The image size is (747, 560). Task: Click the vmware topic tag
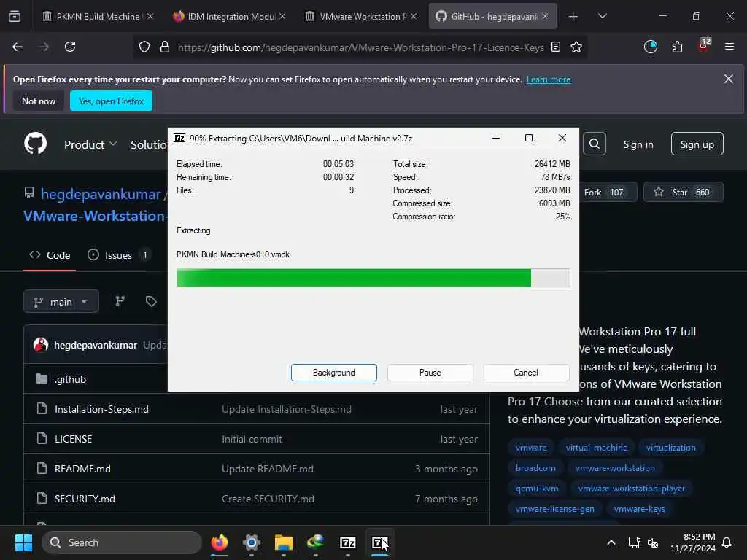531,448
